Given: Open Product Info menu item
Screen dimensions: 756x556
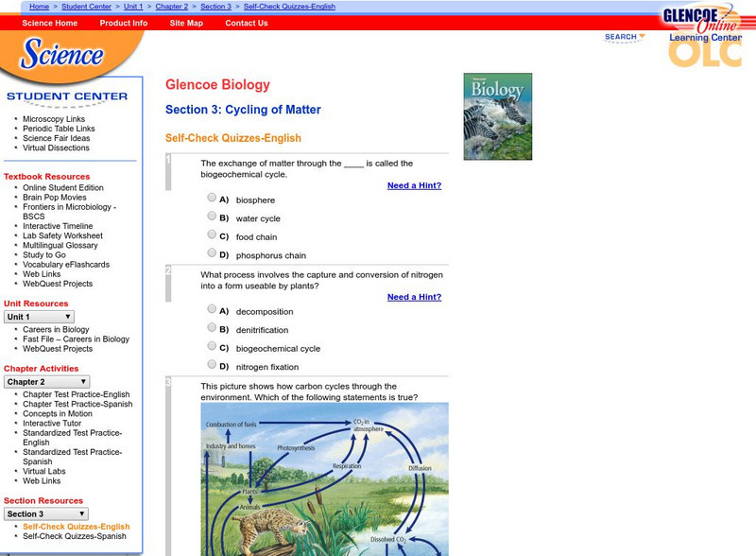Looking at the screenshot, I should coord(124,23).
